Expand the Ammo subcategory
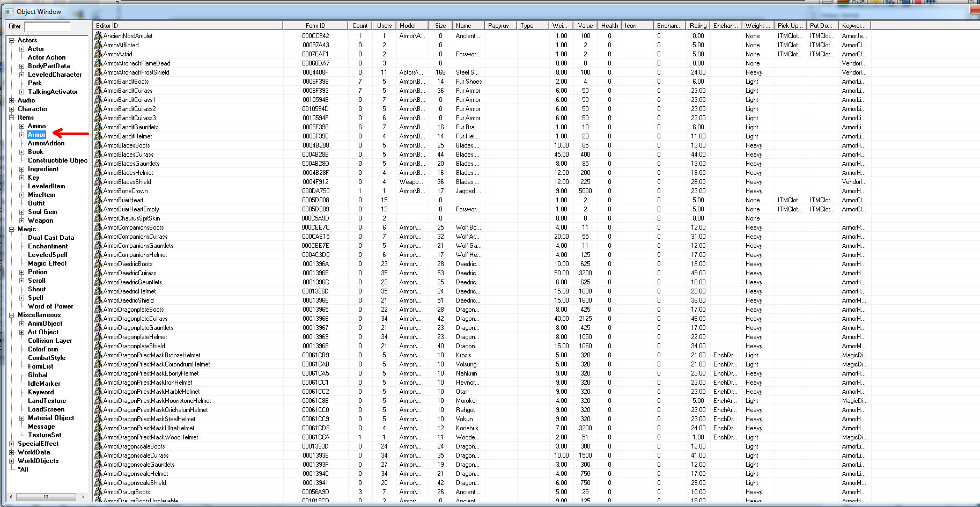The image size is (980, 507). tap(22, 126)
